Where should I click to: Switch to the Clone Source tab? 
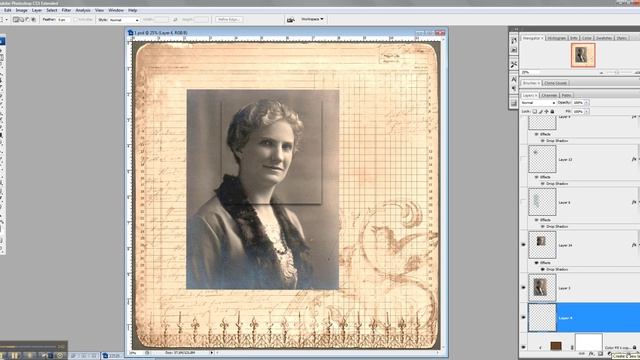point(556,83)
